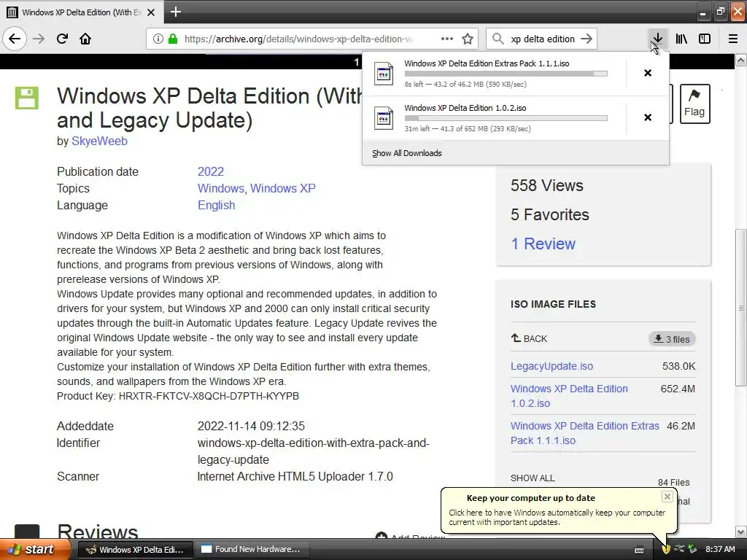Click the Extras Pack download progress bar
The width and height of the screenshot is (747, 560).
(x=506, y=74)
